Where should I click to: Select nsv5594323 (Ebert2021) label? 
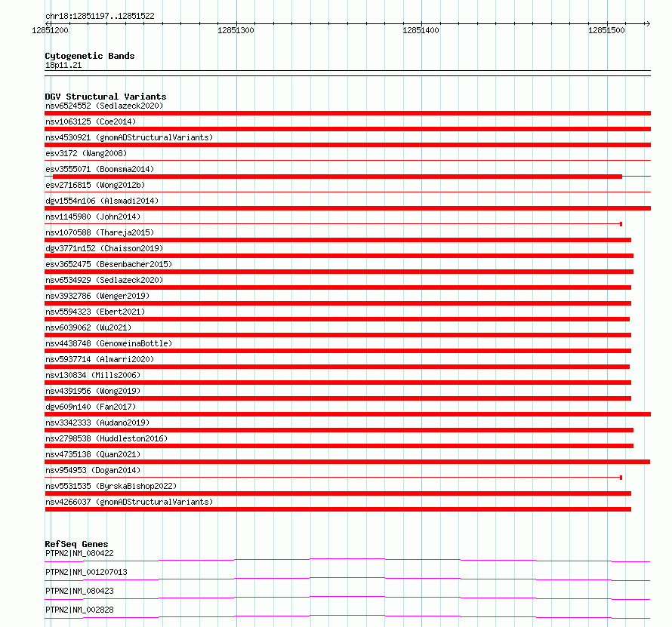[95, 312]
